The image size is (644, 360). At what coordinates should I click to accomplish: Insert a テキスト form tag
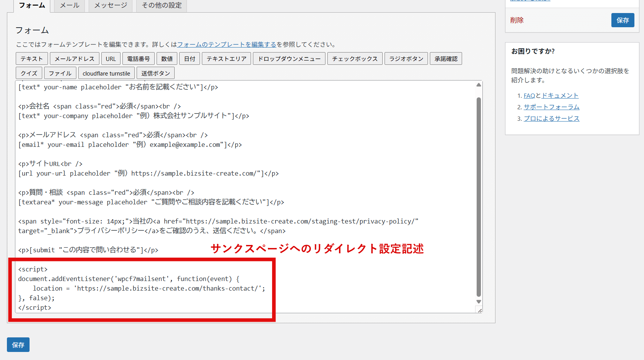point(32,59)
